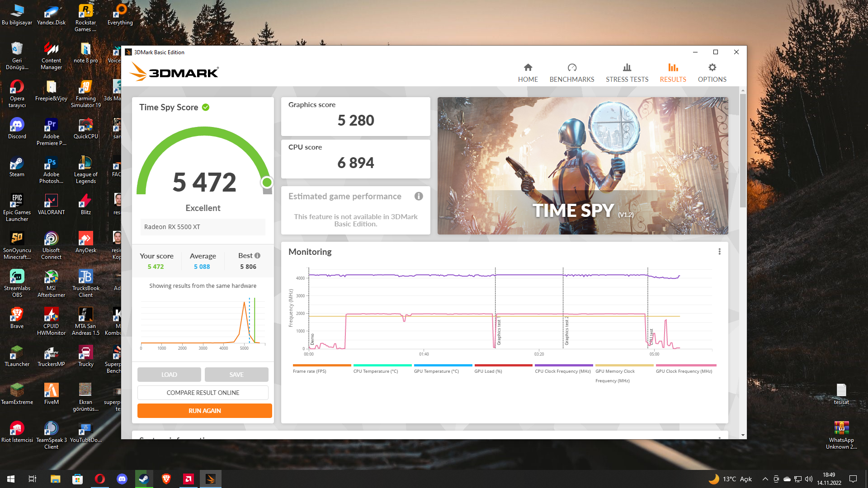The width and height of the screenshot is (868, 488).
Task: Click the Save result button
Action: pos(236,375)
